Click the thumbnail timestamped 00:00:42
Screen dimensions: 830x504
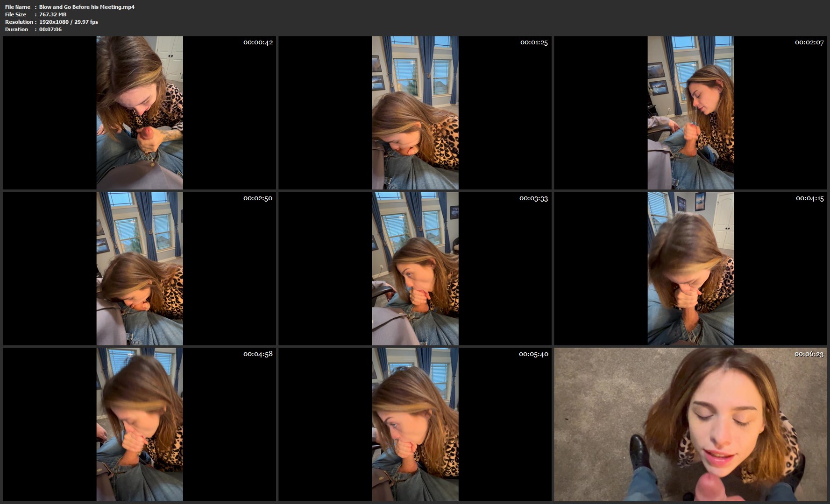139,112
